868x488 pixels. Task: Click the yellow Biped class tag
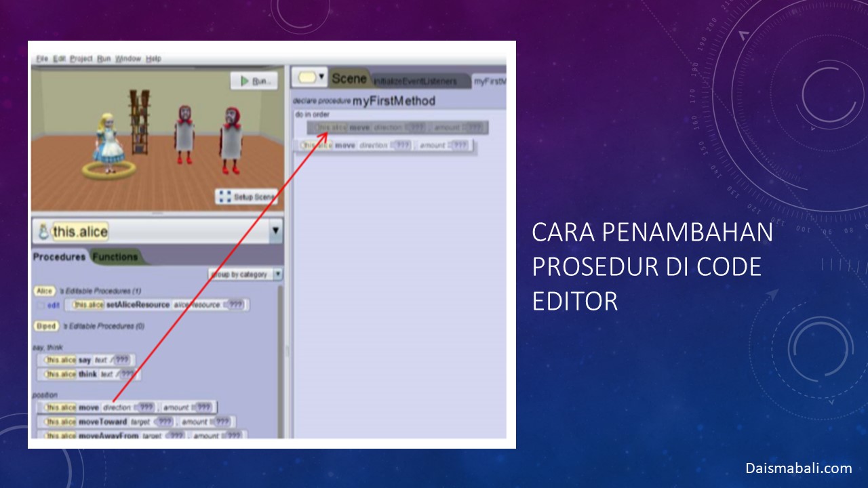[46, 326]
